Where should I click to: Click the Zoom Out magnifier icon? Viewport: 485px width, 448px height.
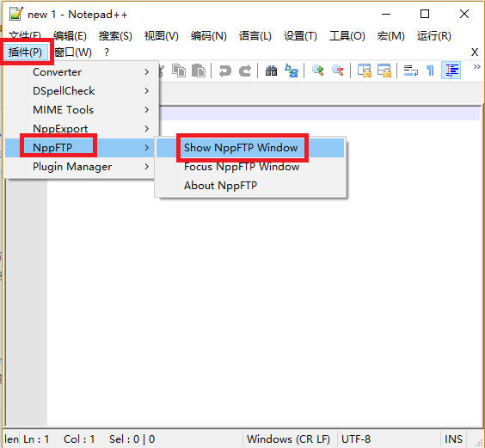coord(337,71)
